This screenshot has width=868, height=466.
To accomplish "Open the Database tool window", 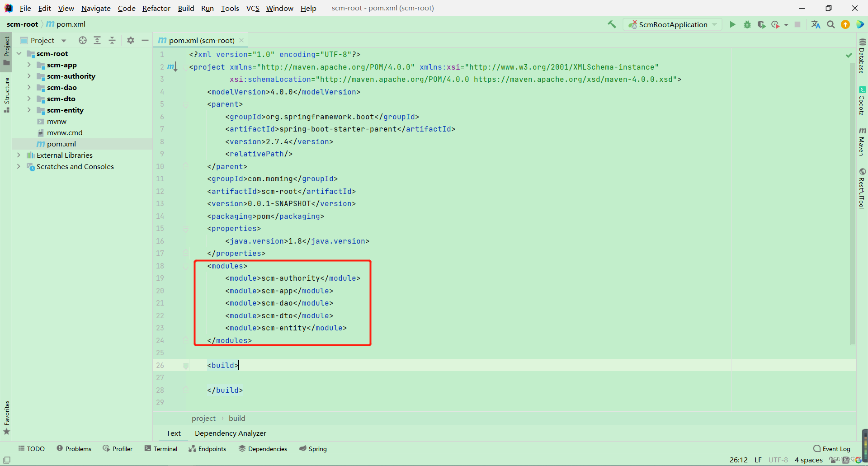I will (862, 56).
